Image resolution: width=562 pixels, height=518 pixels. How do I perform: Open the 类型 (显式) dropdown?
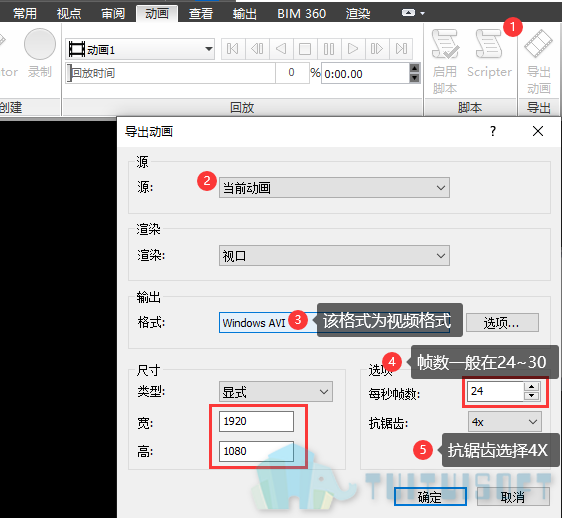(x=276, y=391)
